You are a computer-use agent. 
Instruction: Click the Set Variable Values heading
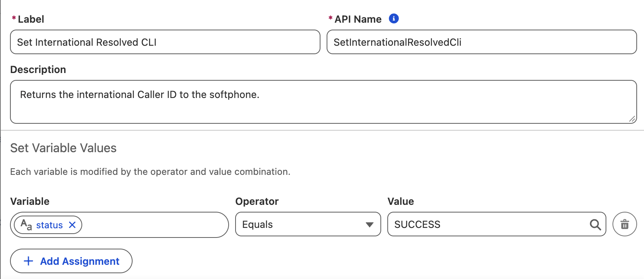coord(63,148)
